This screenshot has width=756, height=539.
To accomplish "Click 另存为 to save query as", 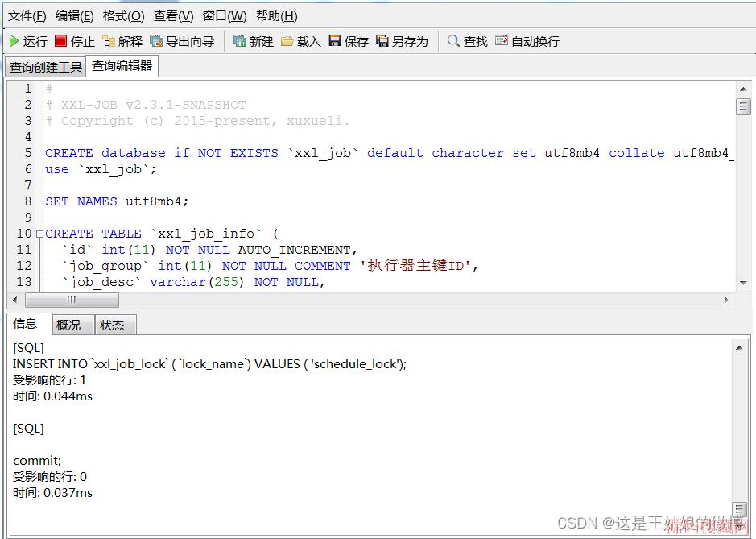I will [399, 40].
